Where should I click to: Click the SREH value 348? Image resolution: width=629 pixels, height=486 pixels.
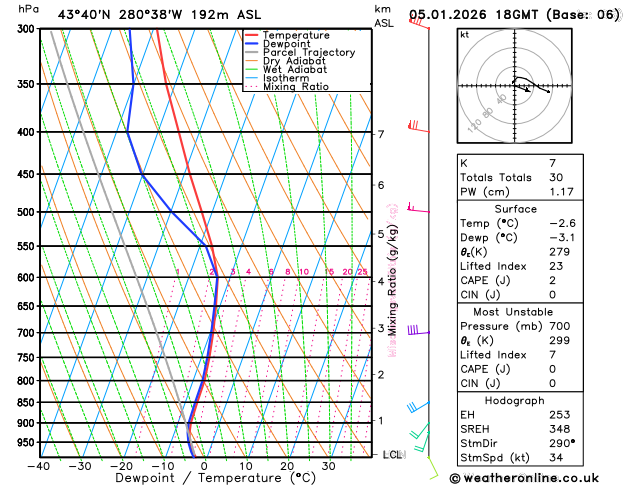pos(559,429)
